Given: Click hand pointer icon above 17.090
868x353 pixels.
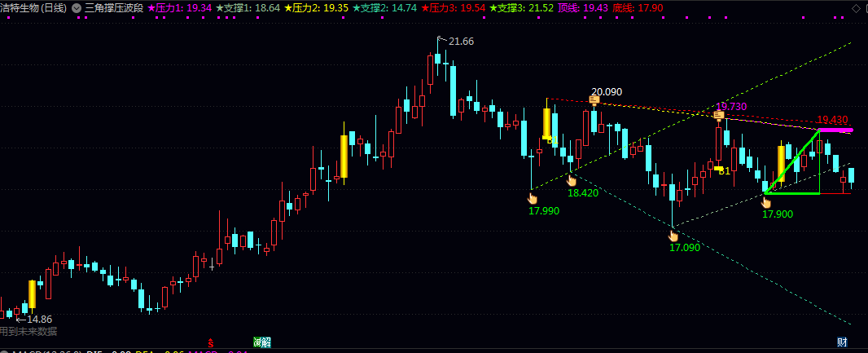Looking at the screenshot, I should click(673, 236).
